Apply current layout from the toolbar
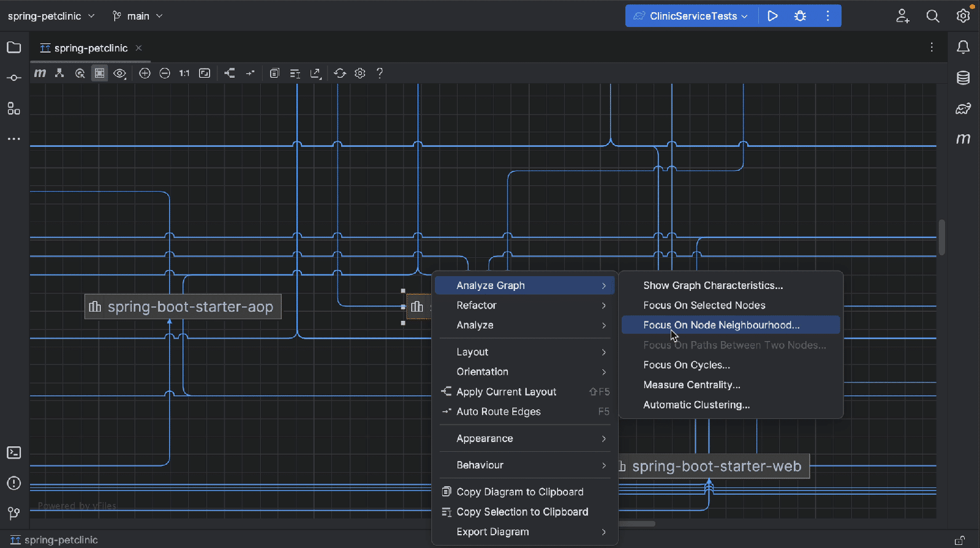 [x=230, y=73]
